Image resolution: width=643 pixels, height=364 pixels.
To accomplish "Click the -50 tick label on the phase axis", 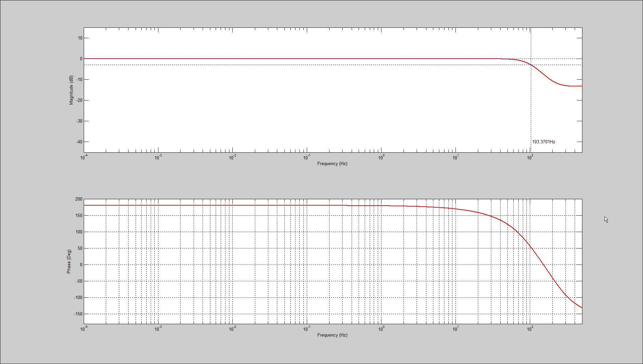I will click(79, 281).
